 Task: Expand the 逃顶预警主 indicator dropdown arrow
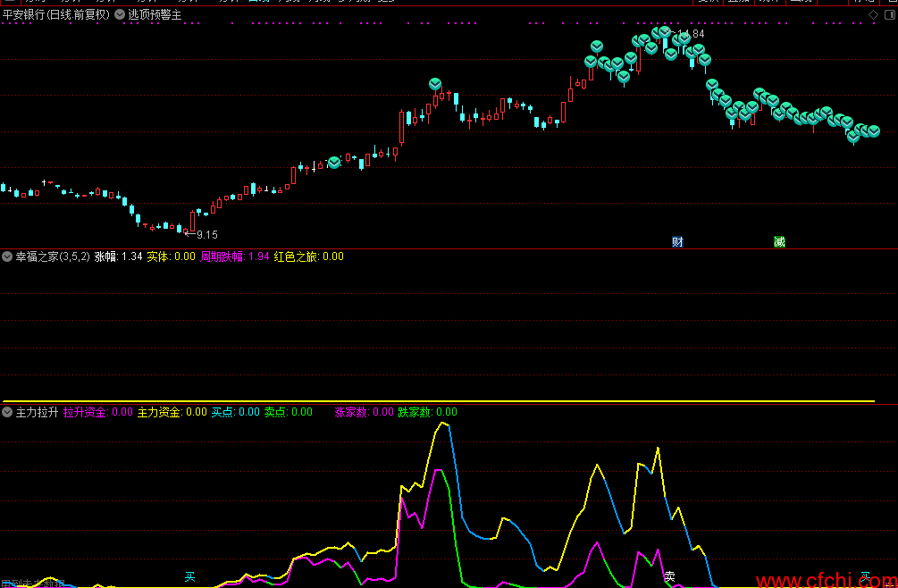(x=120, y=14)
